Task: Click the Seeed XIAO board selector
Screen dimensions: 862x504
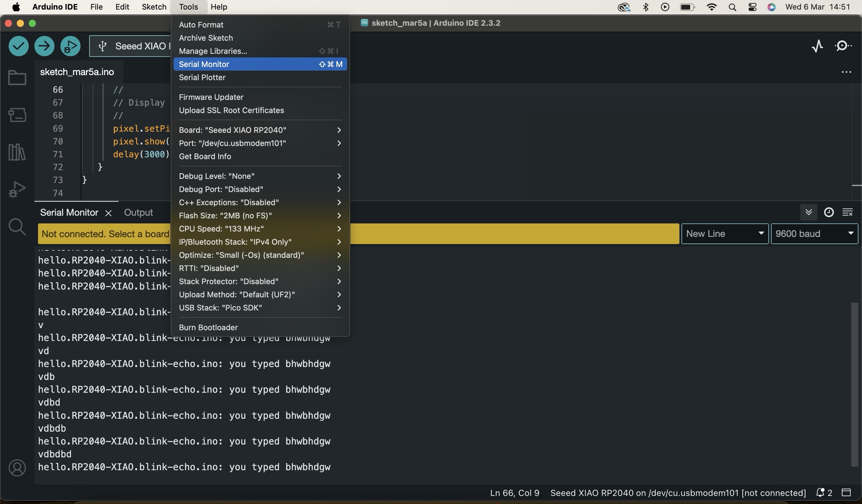Action: (130, 46)
